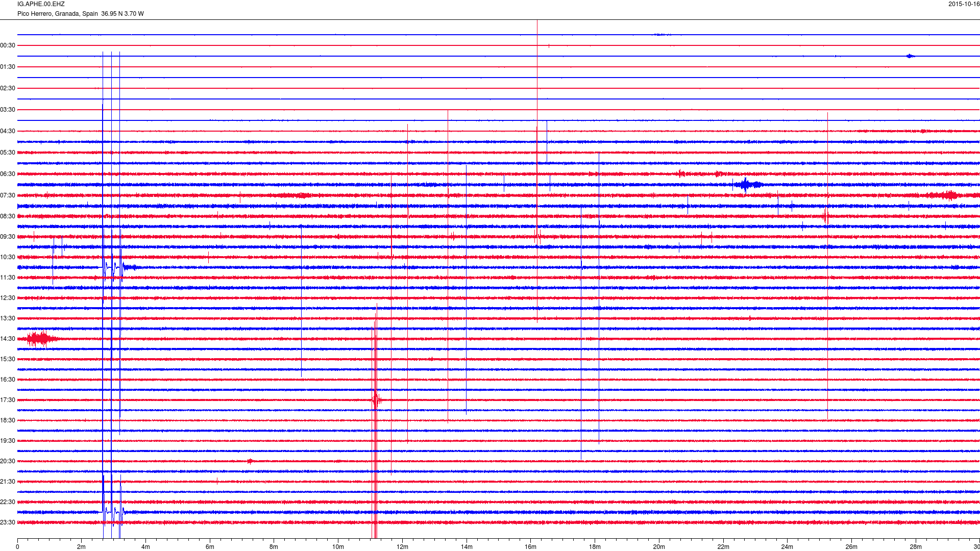980x551 pixels.
Task: Click the 2m tick on the time axis
Action: click(x=82, y=547)
